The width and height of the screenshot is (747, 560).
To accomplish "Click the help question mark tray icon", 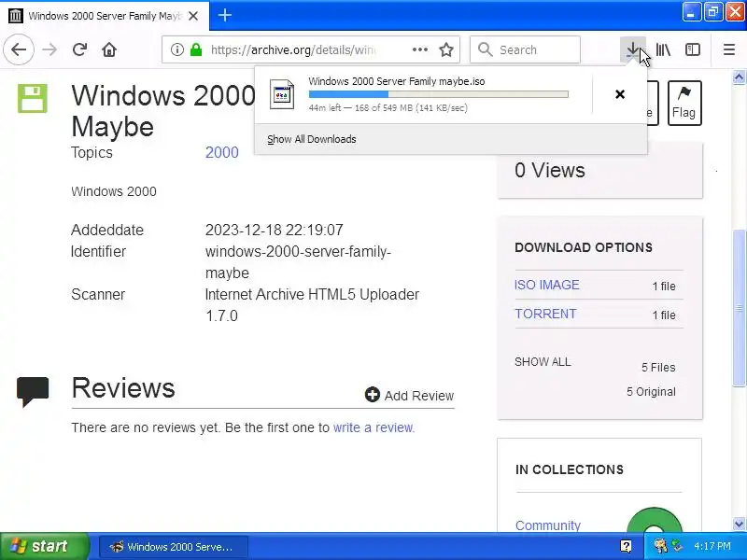I will pos(626,546).
